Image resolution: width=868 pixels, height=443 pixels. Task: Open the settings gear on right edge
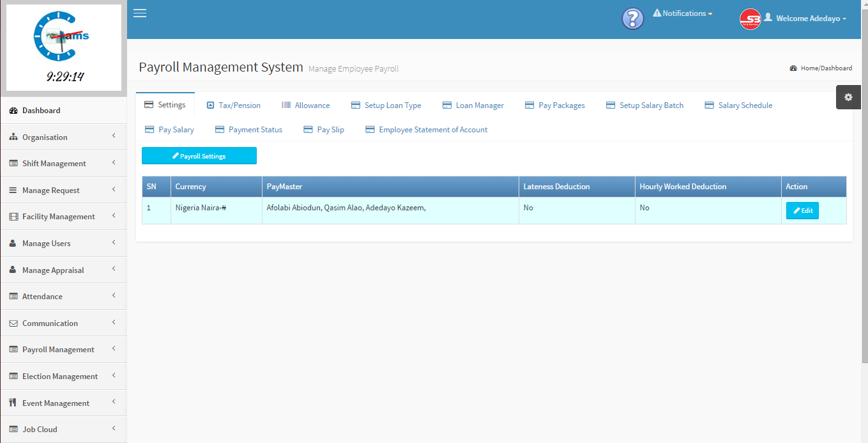click(x=848, y=97)
